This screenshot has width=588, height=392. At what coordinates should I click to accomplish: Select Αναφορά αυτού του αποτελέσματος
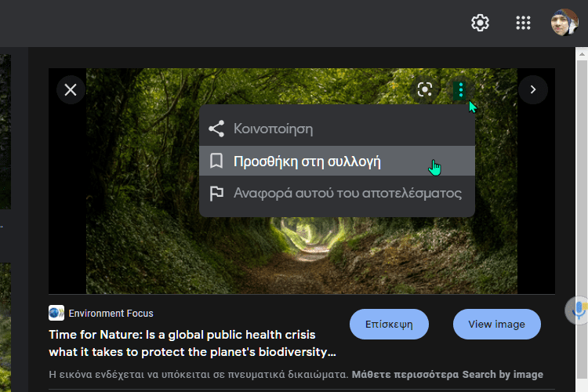tap(337, 194)
